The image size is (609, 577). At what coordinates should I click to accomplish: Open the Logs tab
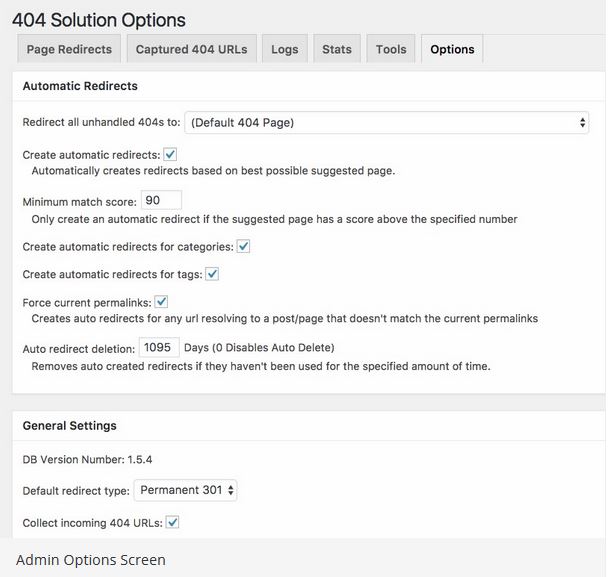[285, 49]
